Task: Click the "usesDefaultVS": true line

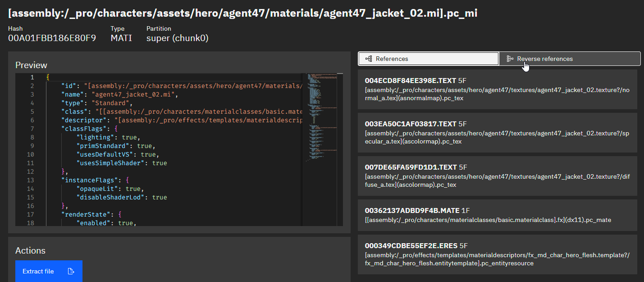Action: pos(118,154)
